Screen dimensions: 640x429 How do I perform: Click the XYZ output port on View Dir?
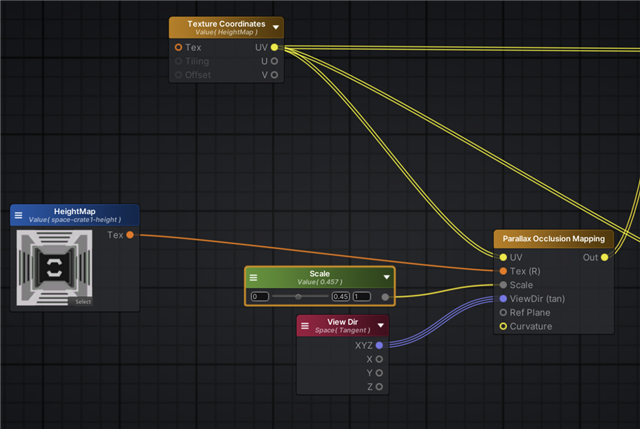[379, 345]
